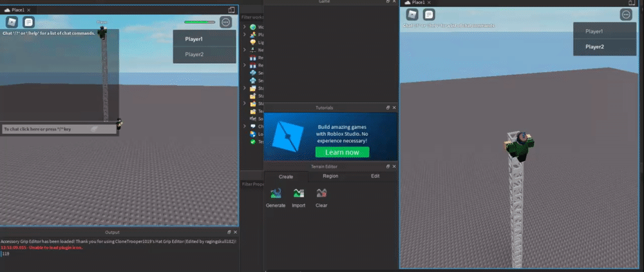The width and height of the screenshot is (644, 272).
Task: Toggle chat icon in right Place1 viewport
Action: pos(429,15)
